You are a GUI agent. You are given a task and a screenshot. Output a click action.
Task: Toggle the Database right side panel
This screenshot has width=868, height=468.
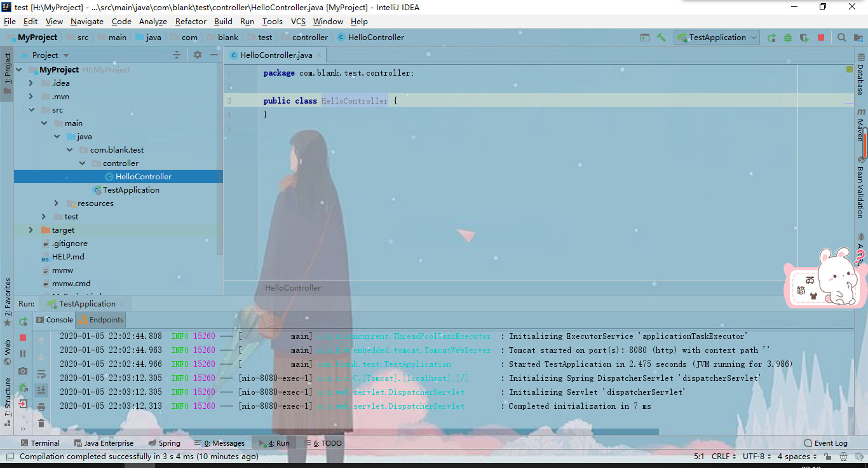tap(861, 74)
